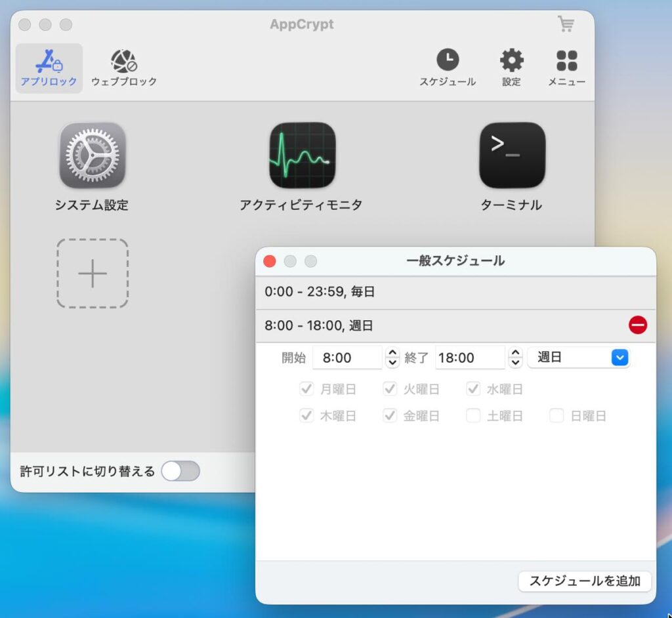Click the 終了 time field 18:00
The image size is (672, 618).
click(x=470, y=358)
